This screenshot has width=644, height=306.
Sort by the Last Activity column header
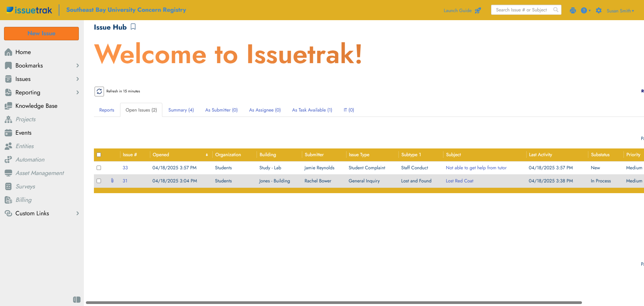tap(540, 155)
